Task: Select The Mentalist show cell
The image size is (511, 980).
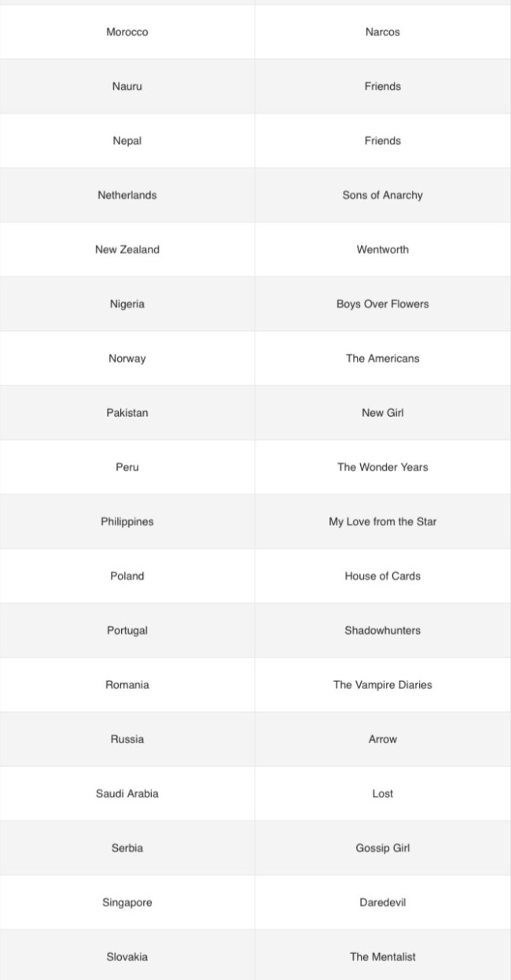Action: tap(382, 957)
